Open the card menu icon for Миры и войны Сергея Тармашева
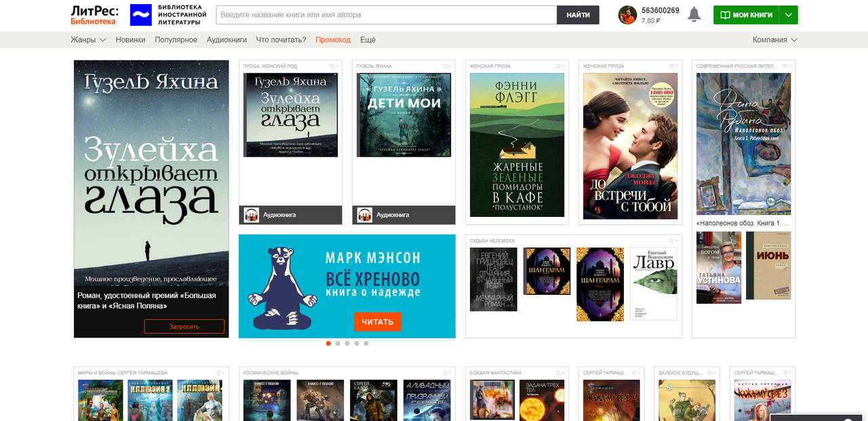 220,373
